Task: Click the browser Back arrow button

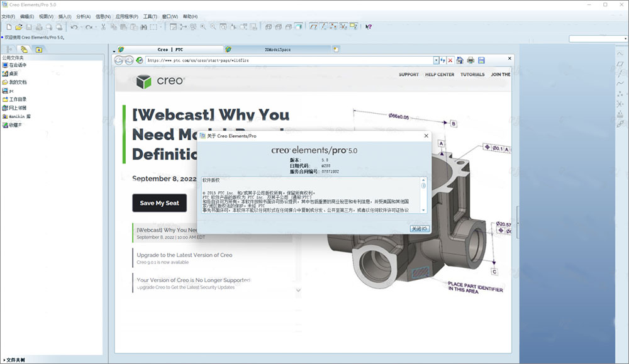Action: (119, 60)
